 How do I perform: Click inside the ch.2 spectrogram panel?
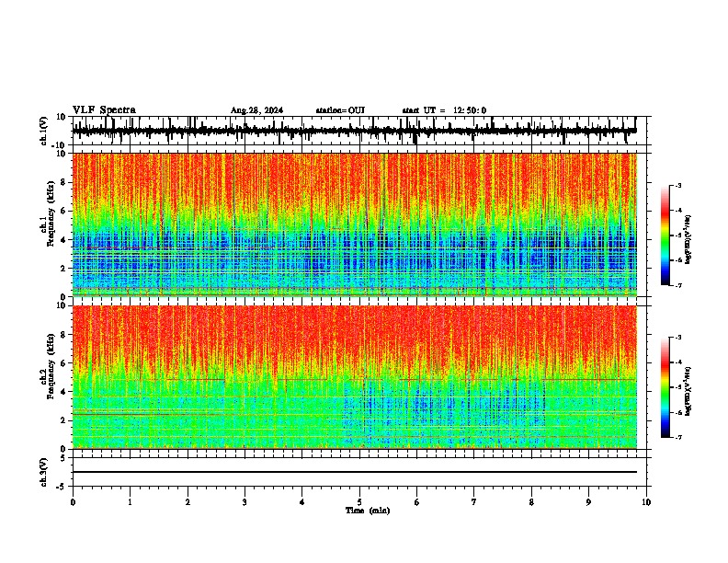point(355,377)
